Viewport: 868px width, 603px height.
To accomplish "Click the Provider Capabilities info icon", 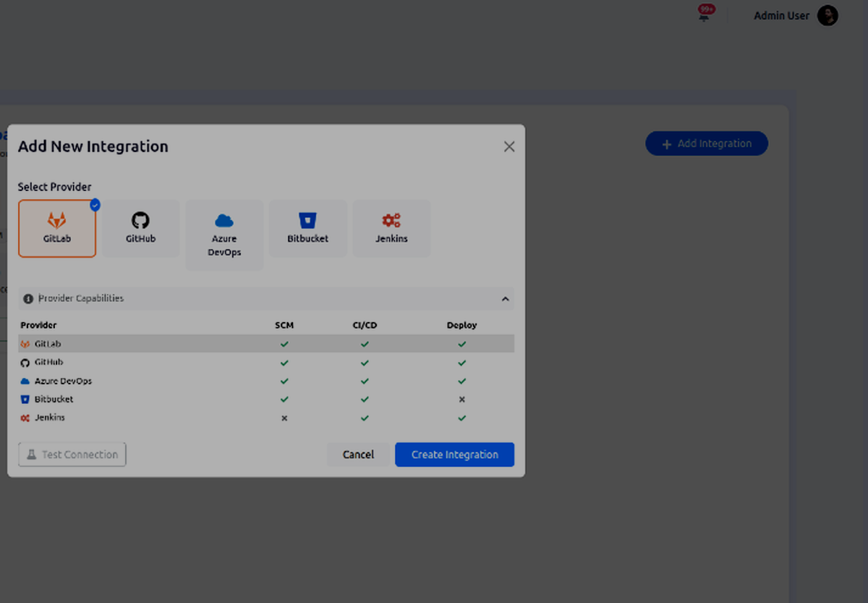I will point(28,298).
